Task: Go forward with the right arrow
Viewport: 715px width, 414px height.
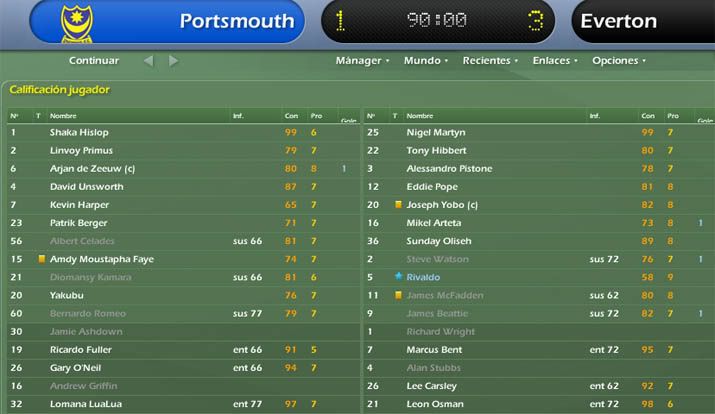Action: pos(173,61)
